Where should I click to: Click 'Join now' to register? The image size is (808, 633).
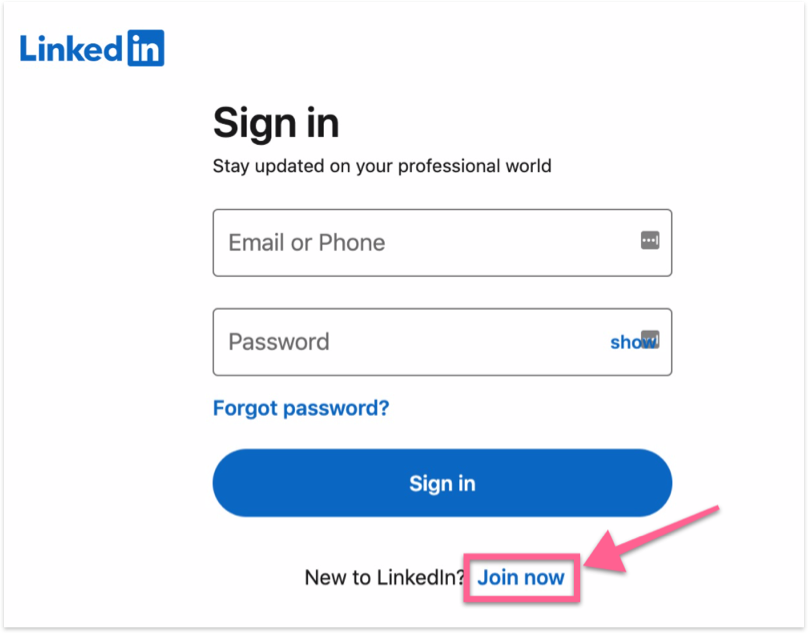click(x=520, y=577)
